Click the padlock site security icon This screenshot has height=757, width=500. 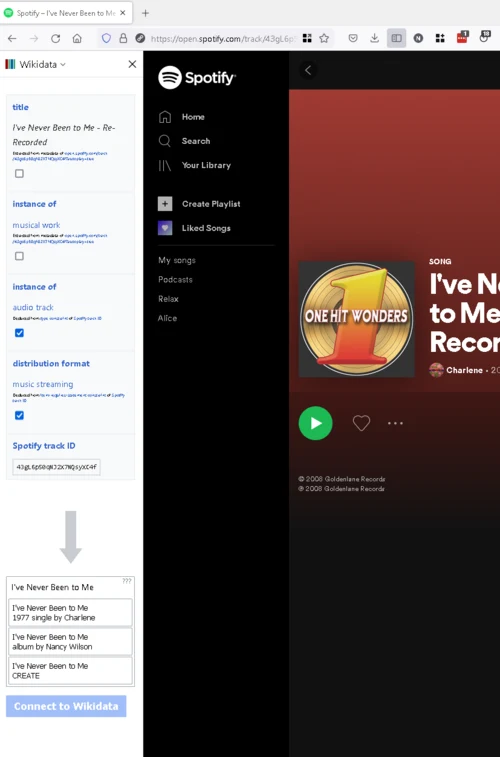click(123, 39)
